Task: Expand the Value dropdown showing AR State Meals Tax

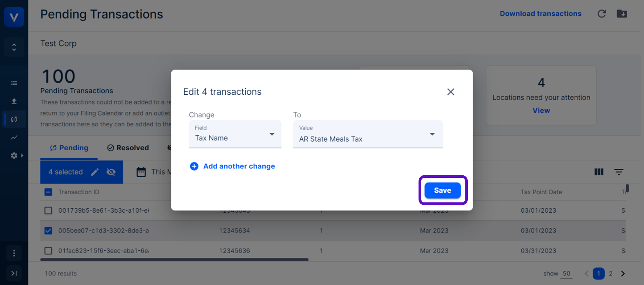Action: click(368, 134)
